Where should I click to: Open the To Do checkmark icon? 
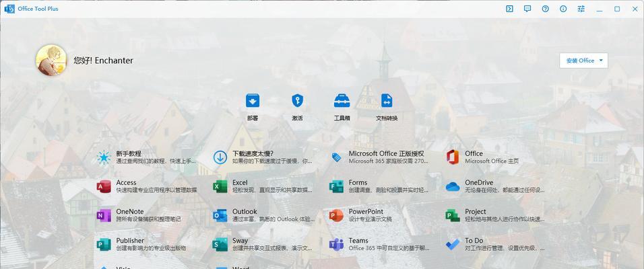(453, 244)
